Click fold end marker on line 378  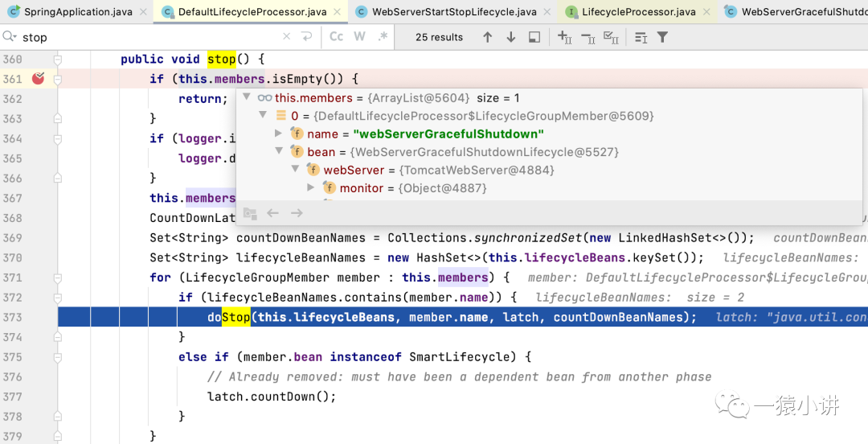[58, 416]
